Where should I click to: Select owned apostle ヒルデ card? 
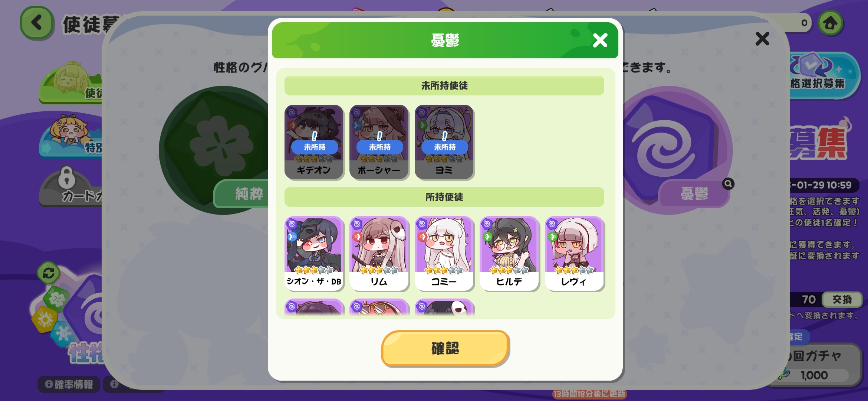click(x=509, y=254)
